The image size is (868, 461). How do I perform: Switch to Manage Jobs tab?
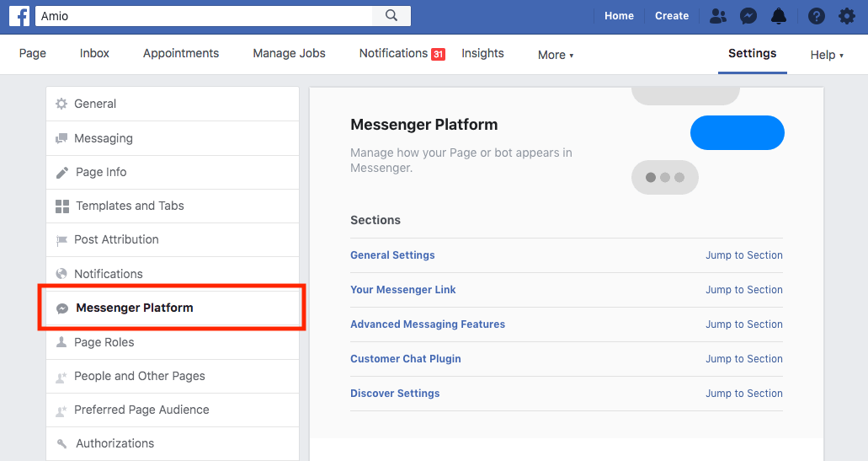pos(289,53)
